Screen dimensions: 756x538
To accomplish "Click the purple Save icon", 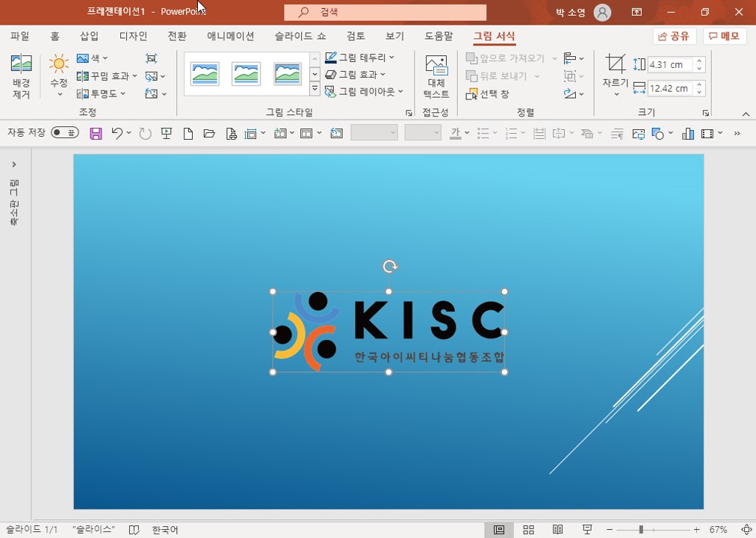I will pyautogui.click(x=96, y=134).
